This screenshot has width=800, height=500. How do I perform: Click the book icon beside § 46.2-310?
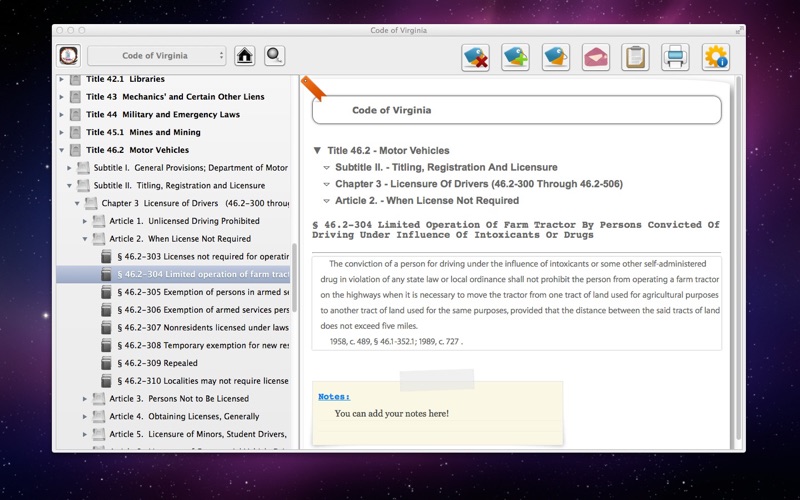click(x=106, y=381)
